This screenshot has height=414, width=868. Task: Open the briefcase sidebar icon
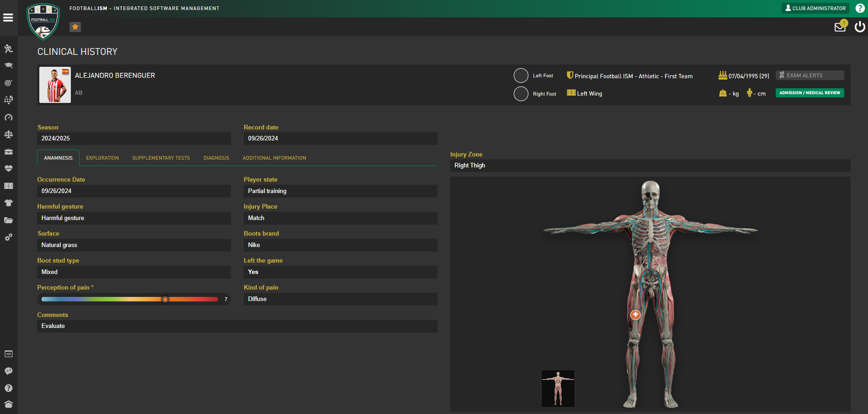[x=8, y=151]
